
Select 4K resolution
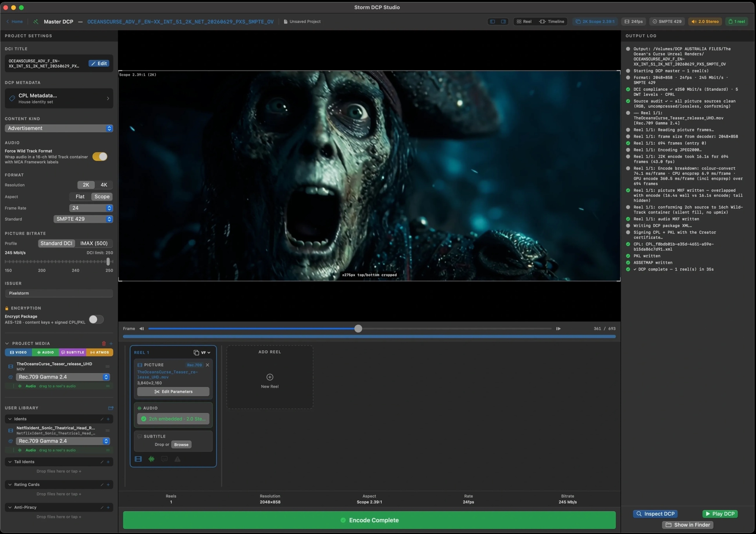pyautogui.click(x=104, y=185)
